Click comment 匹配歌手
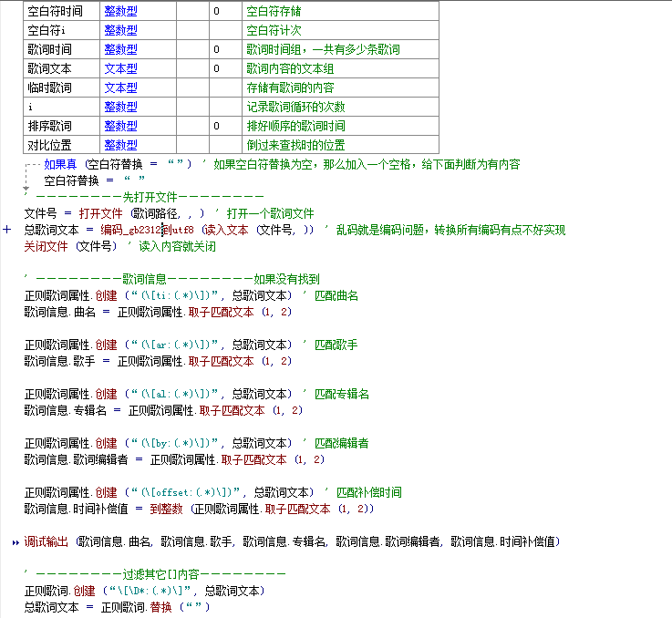 point(336,345)
